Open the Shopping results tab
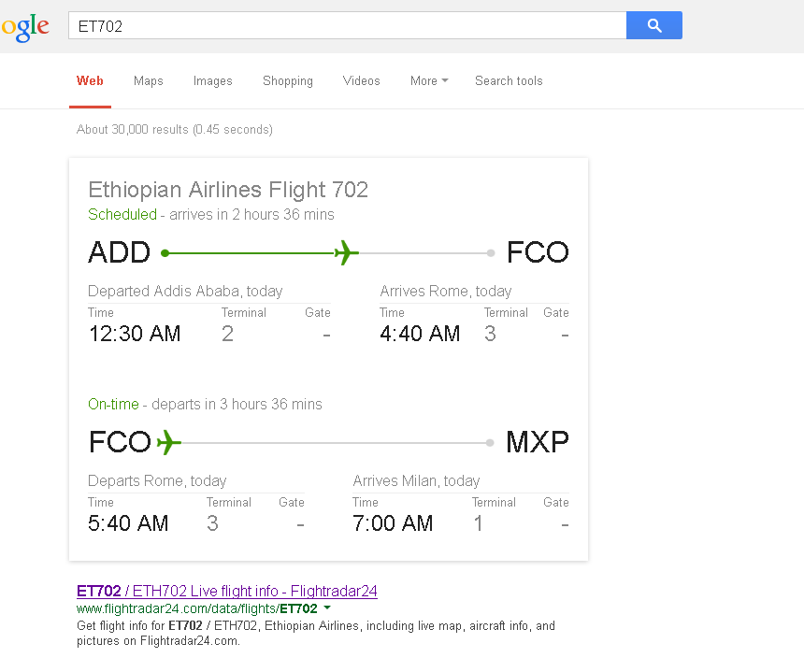The width and height of the screenshot is (804, 672). (x=288, y=81)
